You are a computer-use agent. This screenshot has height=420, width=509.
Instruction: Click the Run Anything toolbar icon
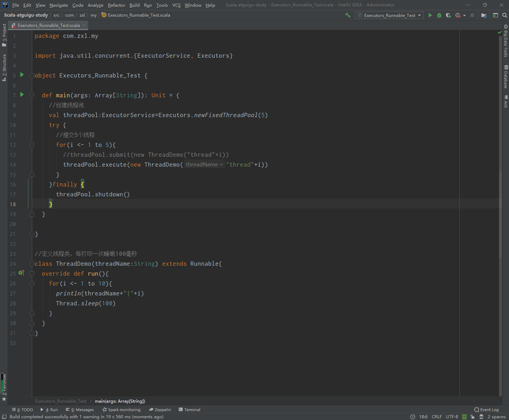(x=496, y=15)
